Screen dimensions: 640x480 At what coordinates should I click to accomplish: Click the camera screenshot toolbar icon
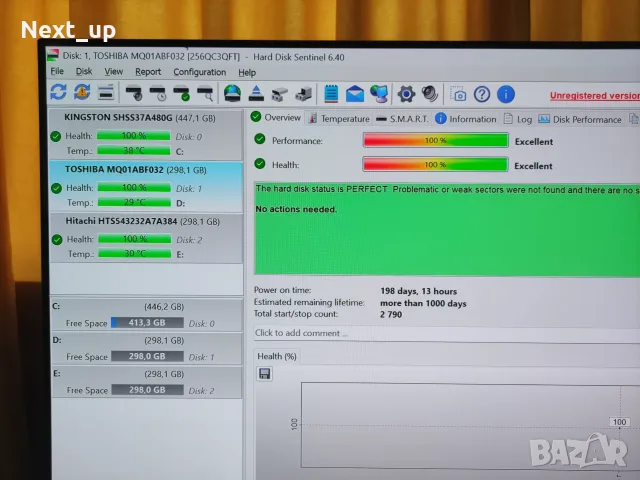point(458,94)
